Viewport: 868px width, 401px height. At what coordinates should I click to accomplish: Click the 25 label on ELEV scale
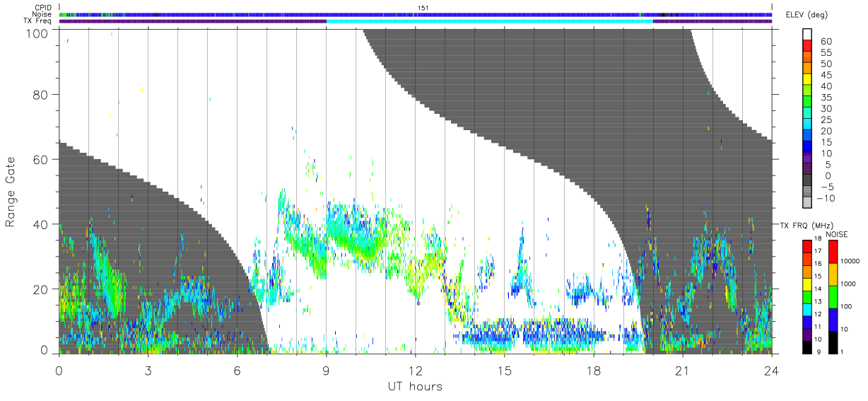point(825,120)
